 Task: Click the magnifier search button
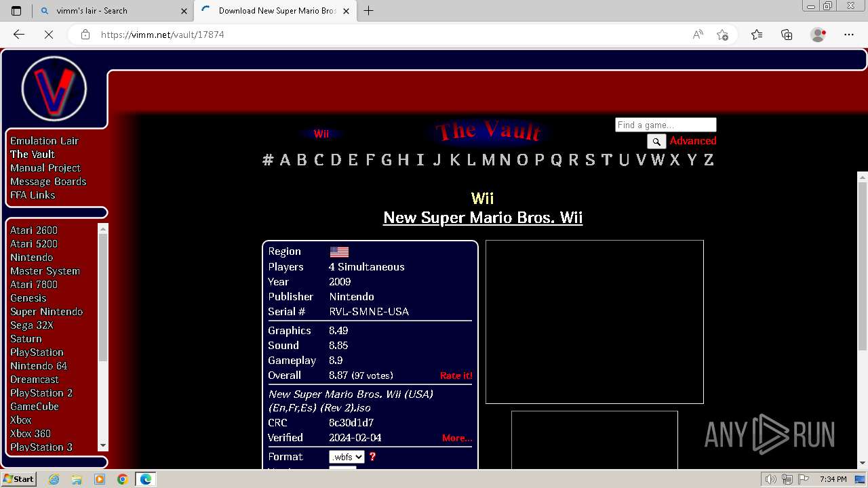pyautogui.click(x=656, y=141)
